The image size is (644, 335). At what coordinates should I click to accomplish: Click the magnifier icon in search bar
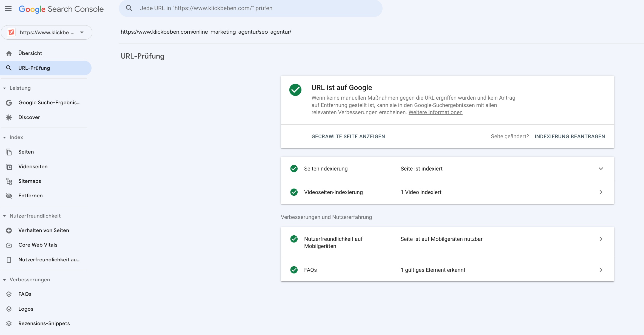(129, 8)
